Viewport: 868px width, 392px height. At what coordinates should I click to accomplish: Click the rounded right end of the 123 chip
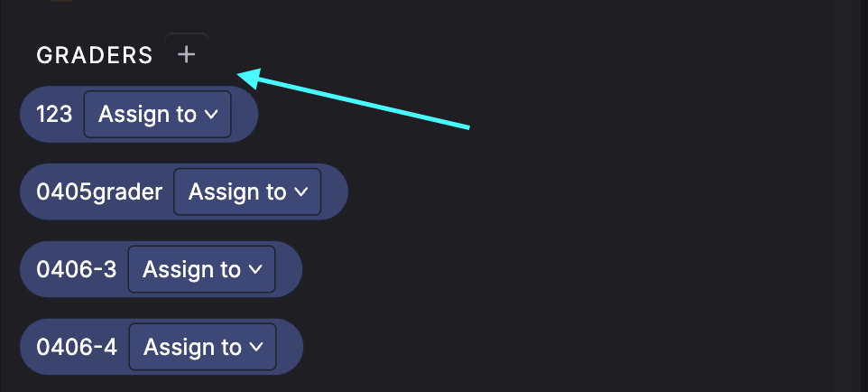click(245, 115)
